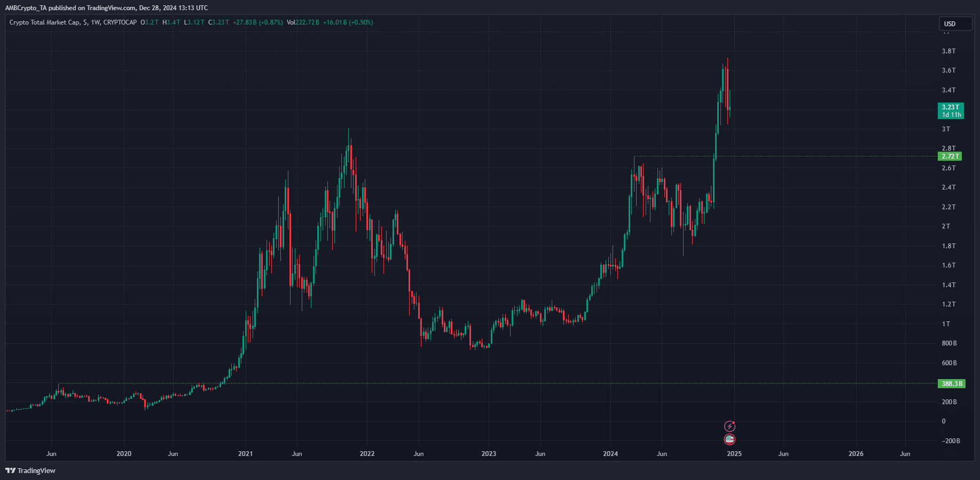Click the 600B price scale label
The image size is (980, 480).
pos(949,363)
